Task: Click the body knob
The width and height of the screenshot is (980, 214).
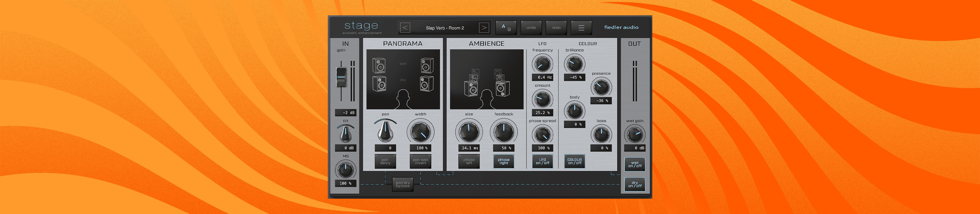Action: coord(574,111)
